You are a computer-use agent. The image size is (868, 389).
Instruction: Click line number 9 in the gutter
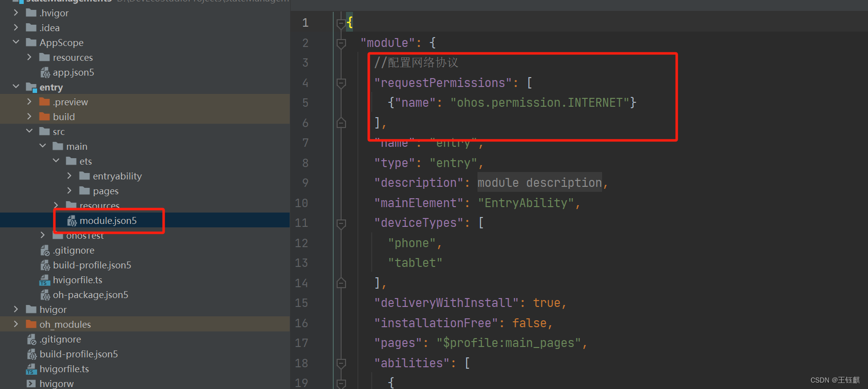(x=305, y=183)
